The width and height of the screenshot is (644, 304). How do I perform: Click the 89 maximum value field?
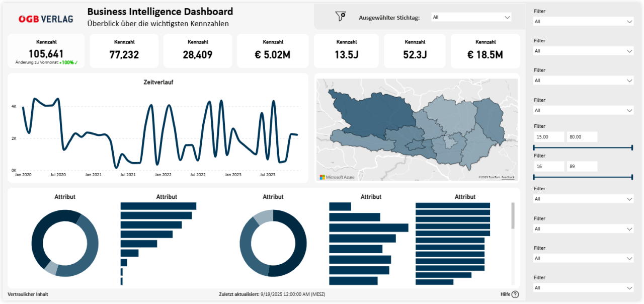pos(582,167)
